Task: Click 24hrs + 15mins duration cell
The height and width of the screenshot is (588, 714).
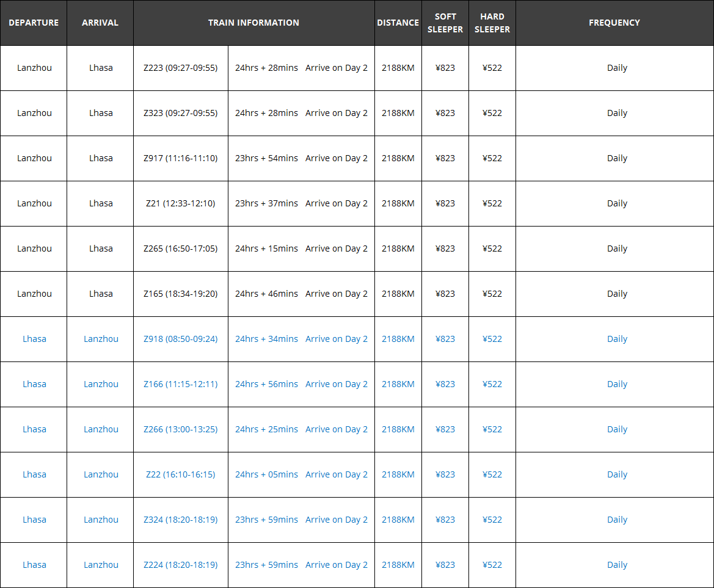Action: point(266,249)
